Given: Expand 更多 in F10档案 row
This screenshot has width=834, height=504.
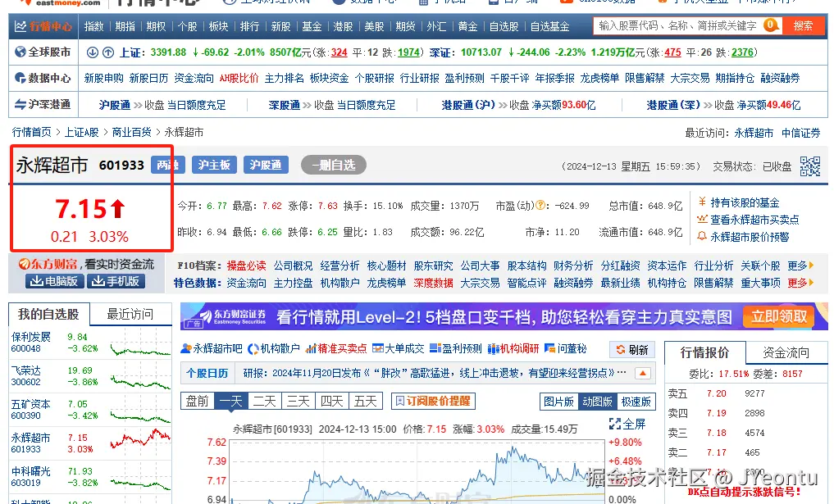Looking at the screenshot, I should click(800, 266).
